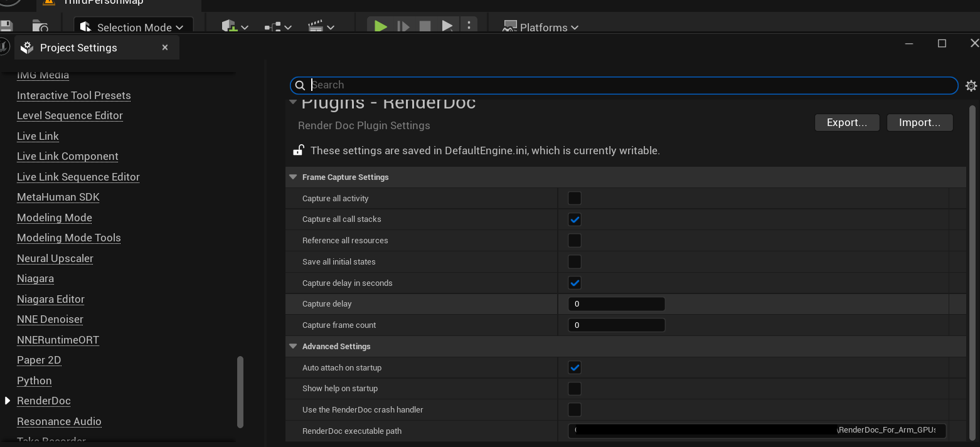Open NNERuntimeORT settings
This screenshot has width=980, height=447.
click(58, 340)
